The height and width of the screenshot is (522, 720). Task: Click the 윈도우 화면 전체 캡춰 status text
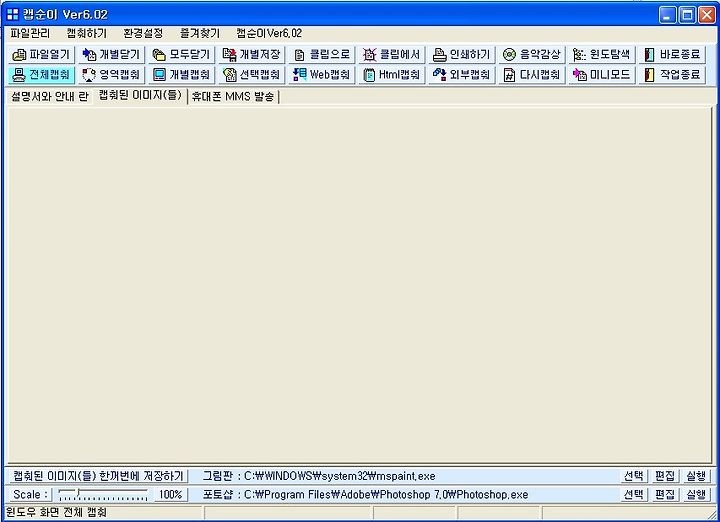(x=56, y=512)
